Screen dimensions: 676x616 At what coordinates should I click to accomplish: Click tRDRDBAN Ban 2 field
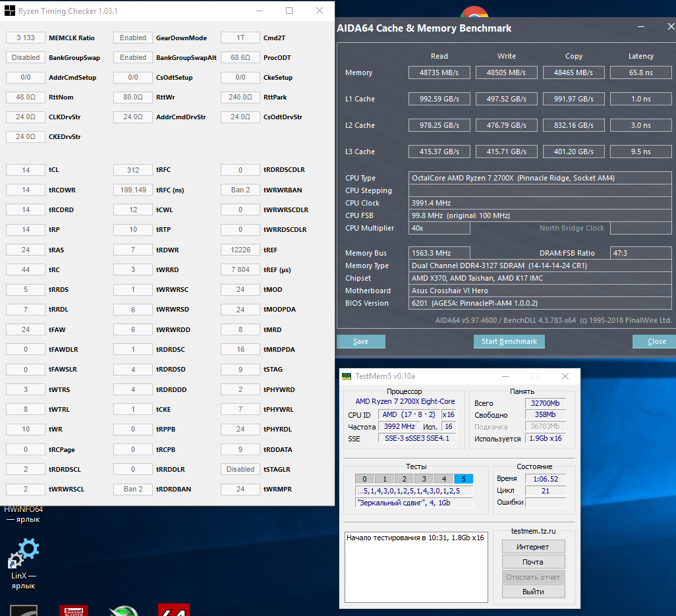(133, 489)
